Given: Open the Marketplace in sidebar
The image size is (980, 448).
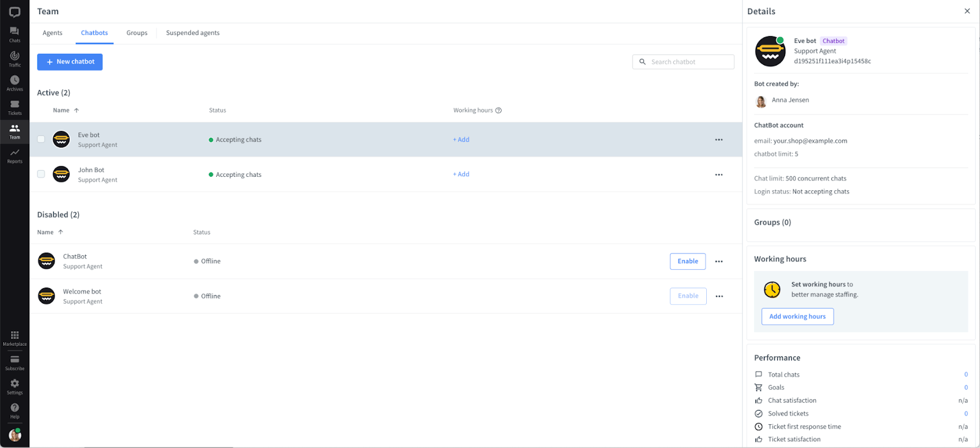Looking at the screenshot, I should [x=15, y=338].
